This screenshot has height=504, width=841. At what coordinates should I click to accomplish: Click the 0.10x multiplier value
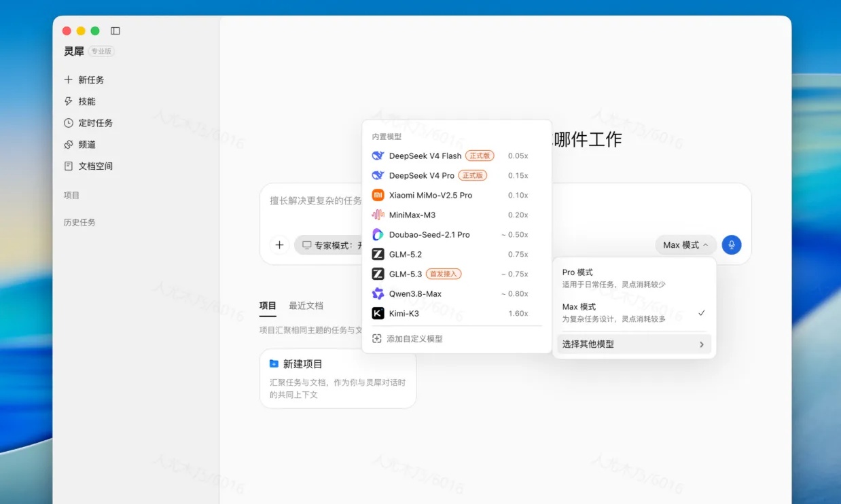tap(518, 195)
